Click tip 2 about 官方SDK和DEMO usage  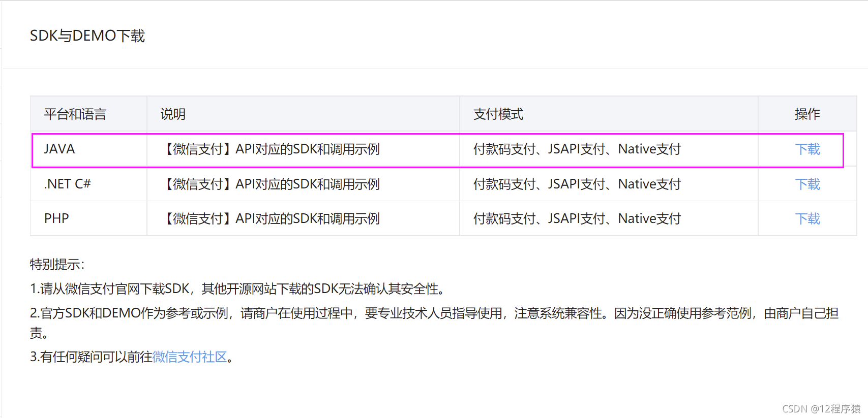pyautogui.click(x=434, y=323)
